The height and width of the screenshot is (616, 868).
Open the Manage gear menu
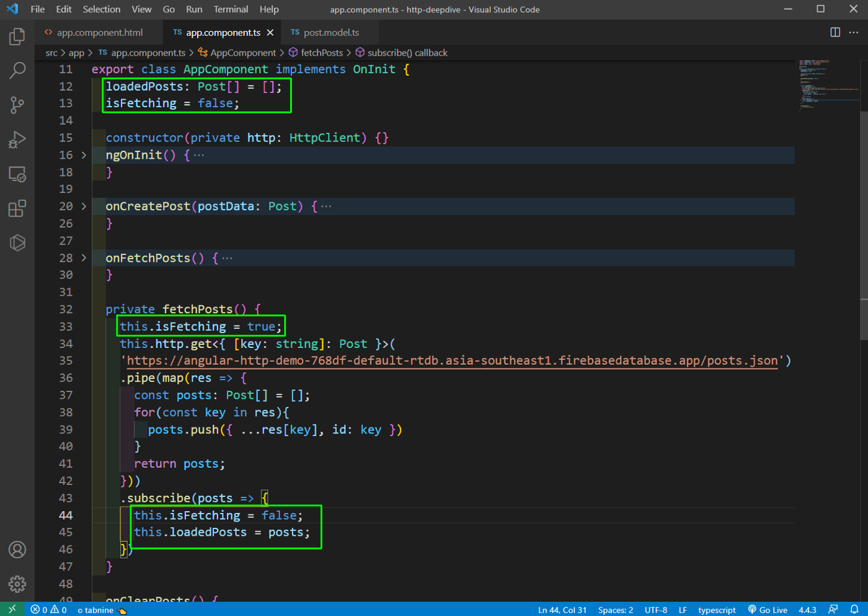click(x=17, y=584)
